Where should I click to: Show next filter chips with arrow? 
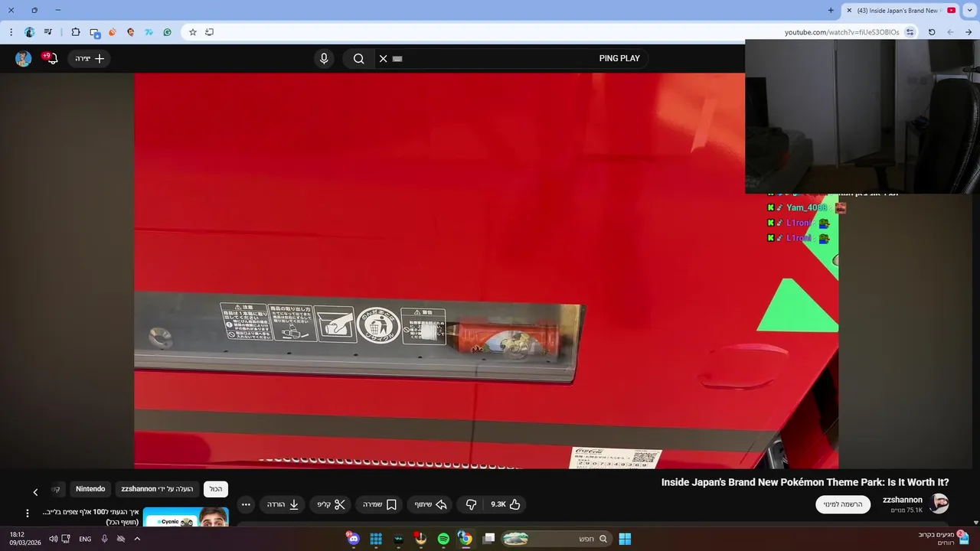pos(35,491)
